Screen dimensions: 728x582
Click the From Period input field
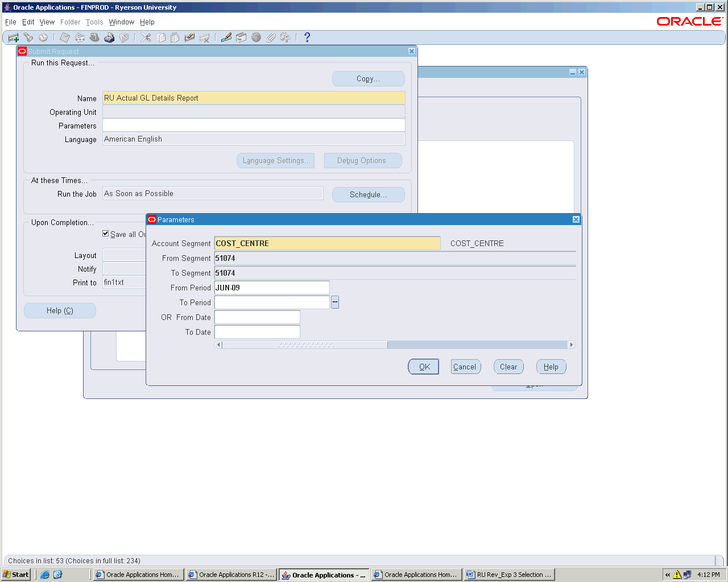coord(272,288)
